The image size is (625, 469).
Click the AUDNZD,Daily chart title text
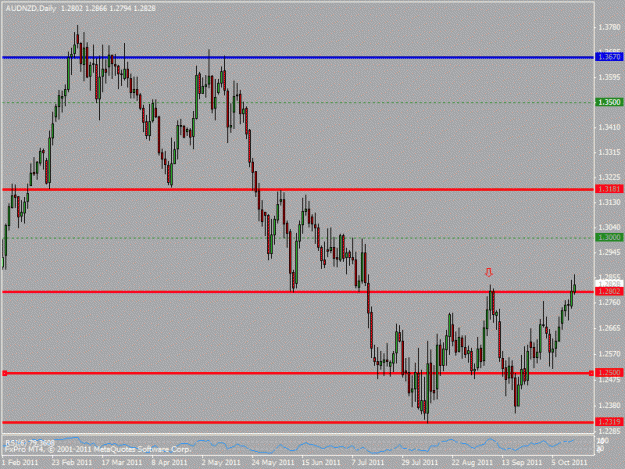coord(31,8)
